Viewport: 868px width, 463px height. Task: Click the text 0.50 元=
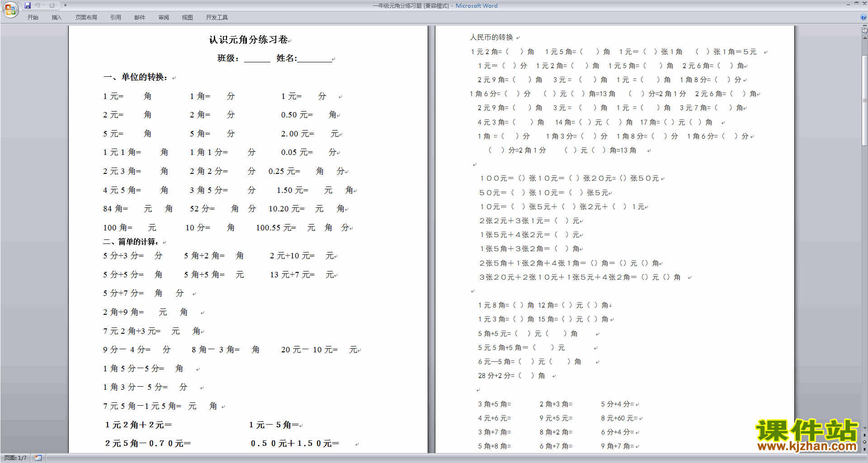[x=297, y=115]
